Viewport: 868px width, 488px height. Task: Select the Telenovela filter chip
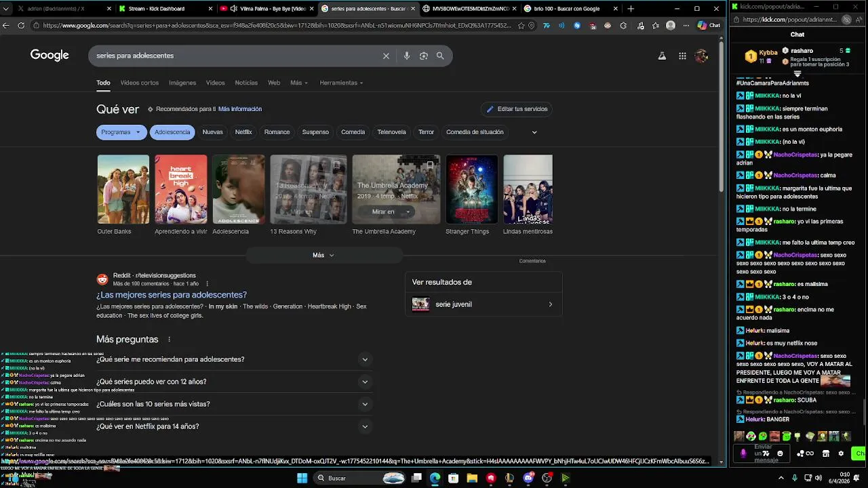point(391,132)
